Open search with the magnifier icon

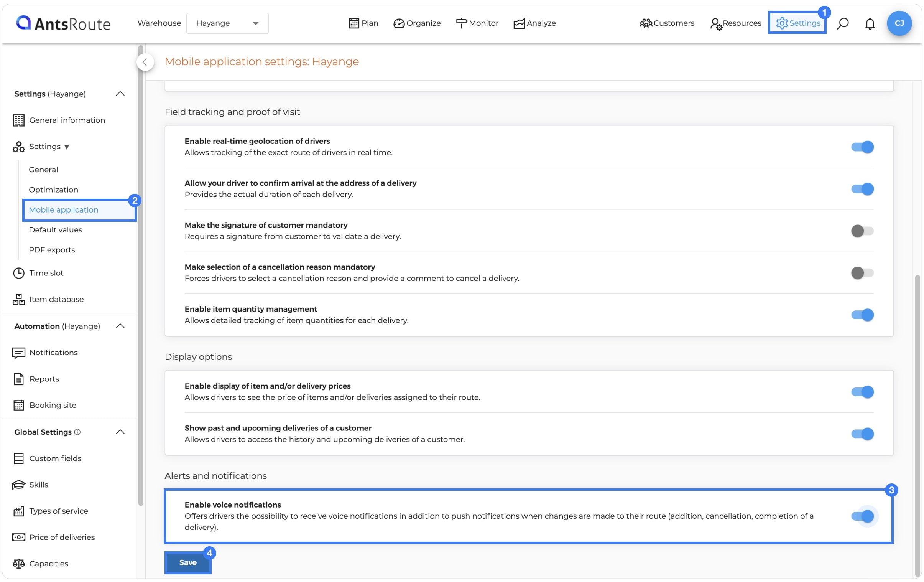pos(842,23)
